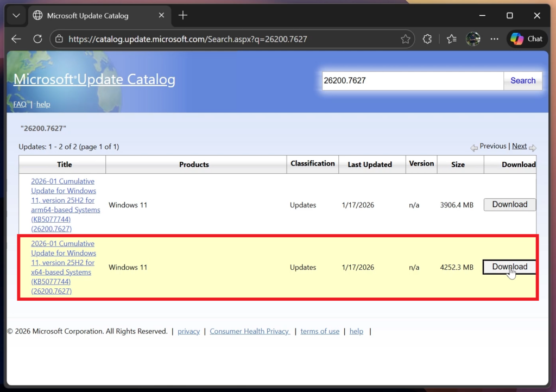Bookmark page with star icon
Screen dimensions: 556x392
pyautogui.click(x=405, y=39)
